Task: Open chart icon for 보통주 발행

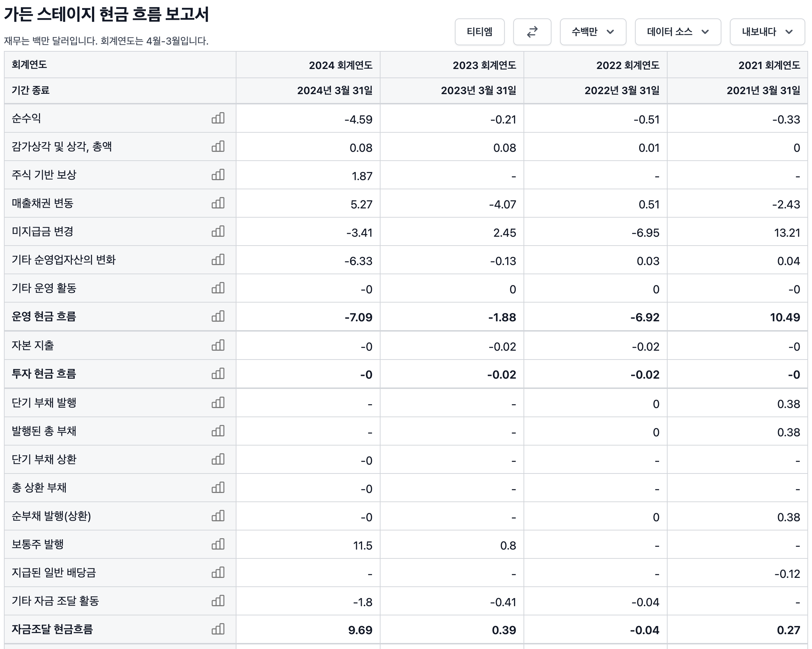Action: tap(218, 544)
